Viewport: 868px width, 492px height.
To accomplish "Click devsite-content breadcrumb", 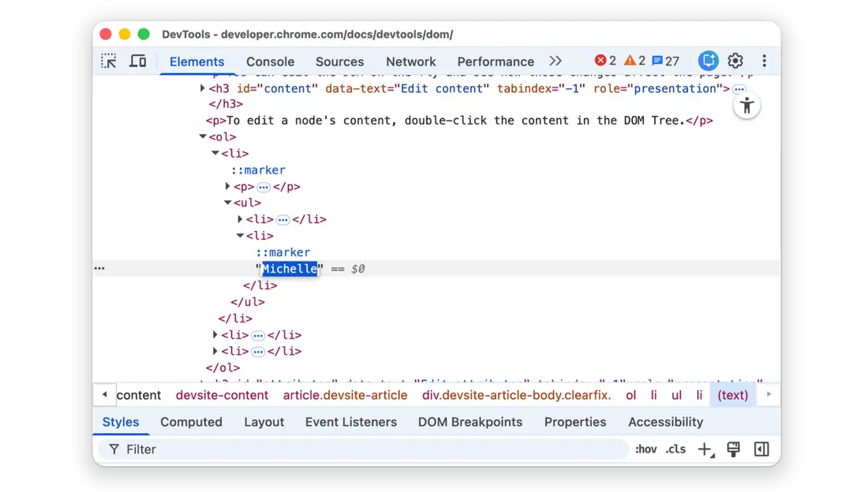I will tap(222, 395).
